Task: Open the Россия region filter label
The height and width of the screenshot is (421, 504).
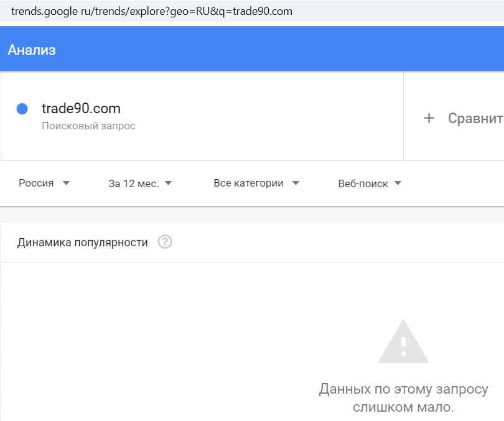Action: (x=36, y=183)
